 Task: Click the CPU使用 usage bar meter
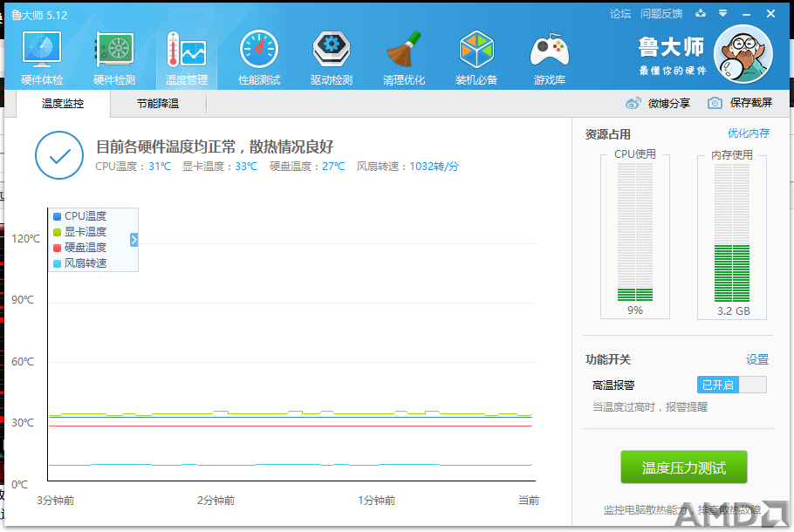635,232
